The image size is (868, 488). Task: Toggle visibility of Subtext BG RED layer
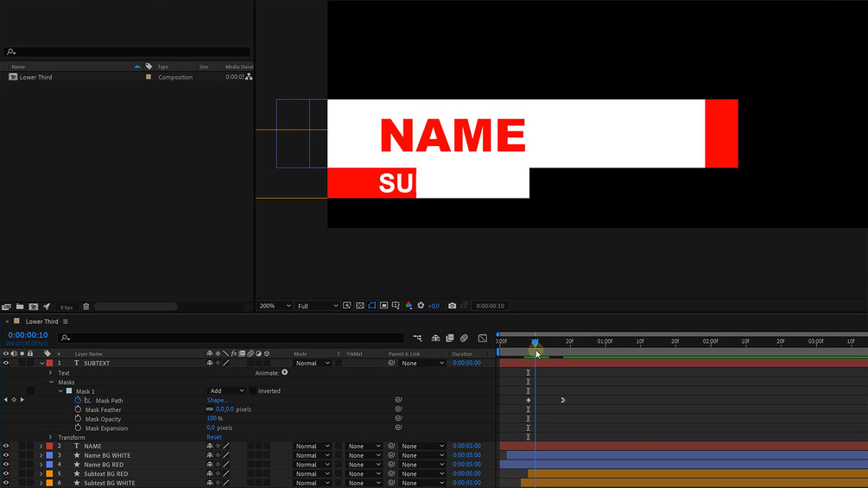tap(6, 473)
